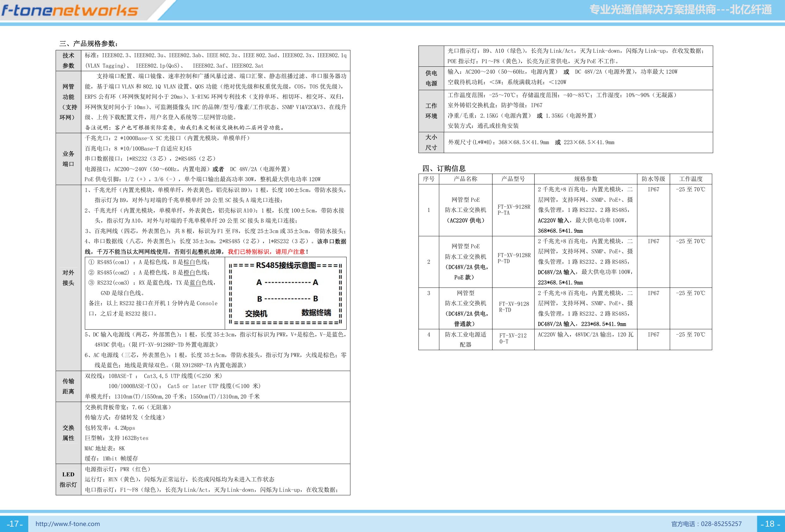Open the http://www.f-tone.com link
The height and width of the screenshot is (532, 785).
[67, 524]
